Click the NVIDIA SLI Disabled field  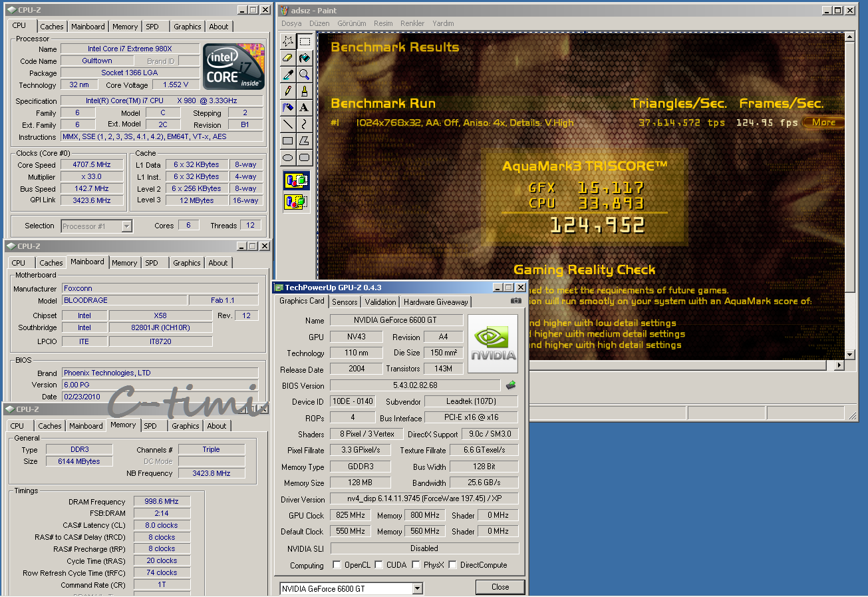pos(424,548)
